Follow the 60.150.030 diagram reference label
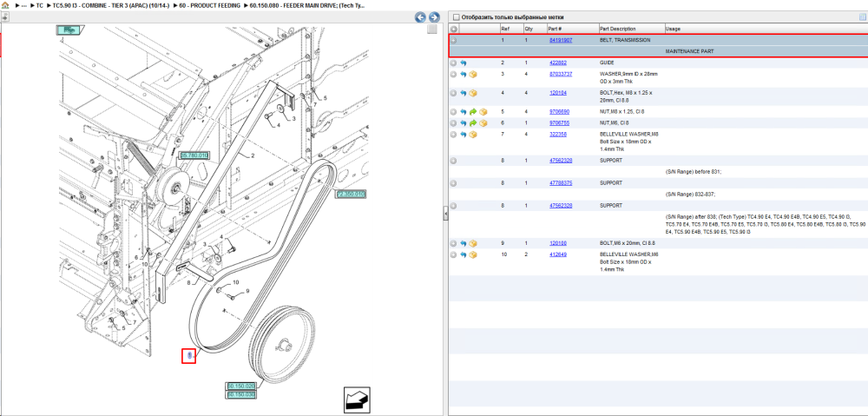The height and width of the screenshot is (416, 868). 240,394
